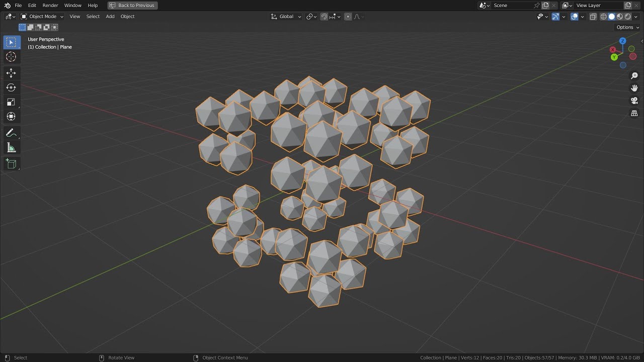The width and height of the screenshot is (644, 362).
Task: Select the Select Box tool
Action: [11, 42]
